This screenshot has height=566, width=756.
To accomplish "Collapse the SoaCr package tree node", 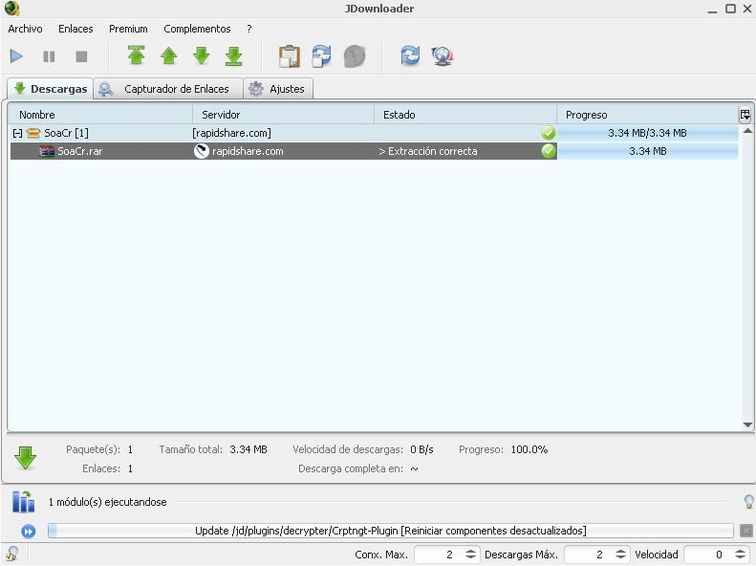I will coord(17,133).
